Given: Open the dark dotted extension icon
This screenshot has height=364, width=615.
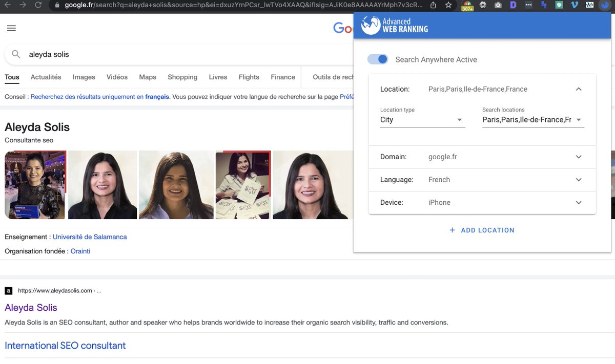Looking at the screenshot, I should point(529,5).
